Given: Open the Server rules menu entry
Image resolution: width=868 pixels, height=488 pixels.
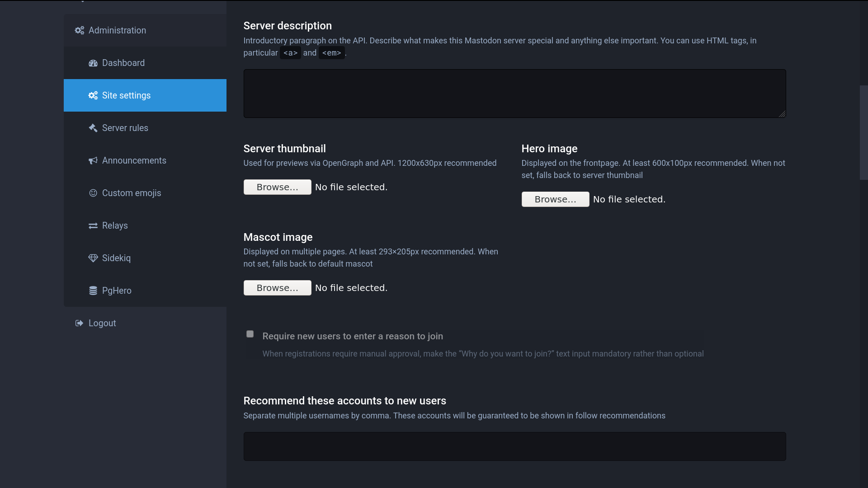Looking at the screenshot, I should coord(125,128).
